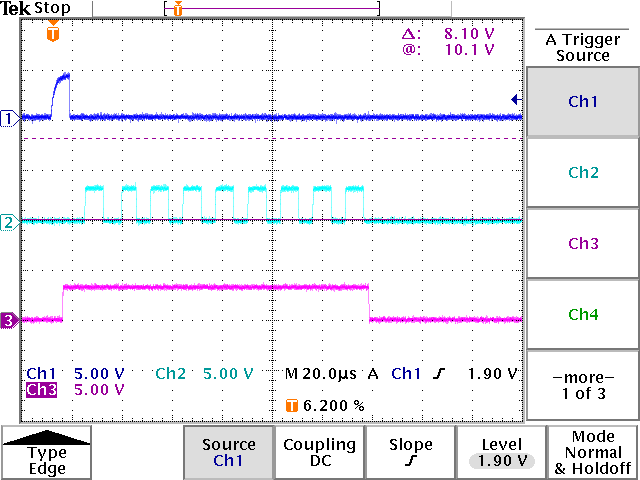Select the channel 1 ground reference marker
This screenshot has width=640, height=480.
[x=11, y=118]
